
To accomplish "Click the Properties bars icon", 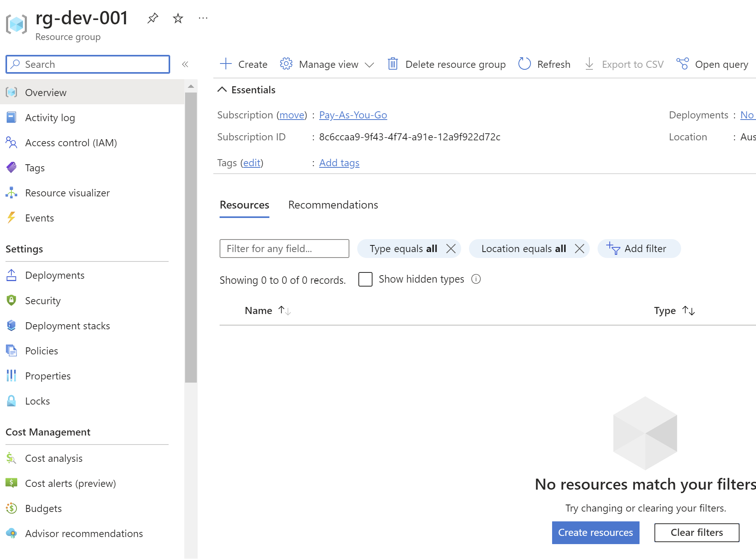I will click(x=11, y=376).
